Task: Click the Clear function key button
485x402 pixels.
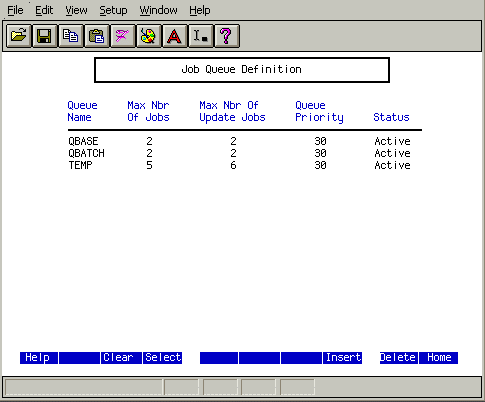Action: coord(121,358)
